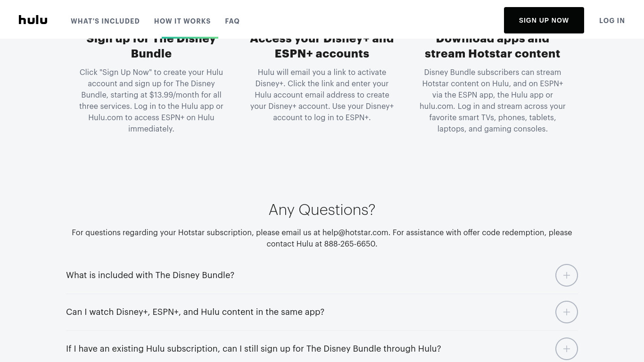
Task: Open the What's Included nav item
Action: point(105,21)
